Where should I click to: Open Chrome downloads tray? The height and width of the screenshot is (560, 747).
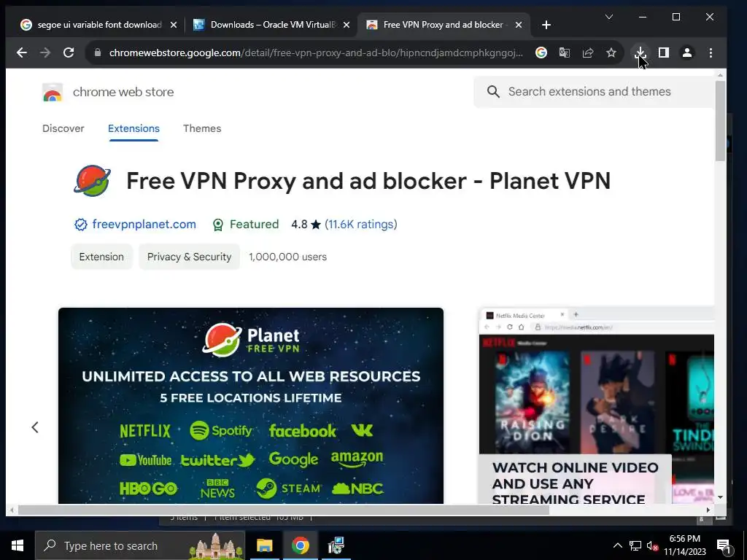coord(640,52)
